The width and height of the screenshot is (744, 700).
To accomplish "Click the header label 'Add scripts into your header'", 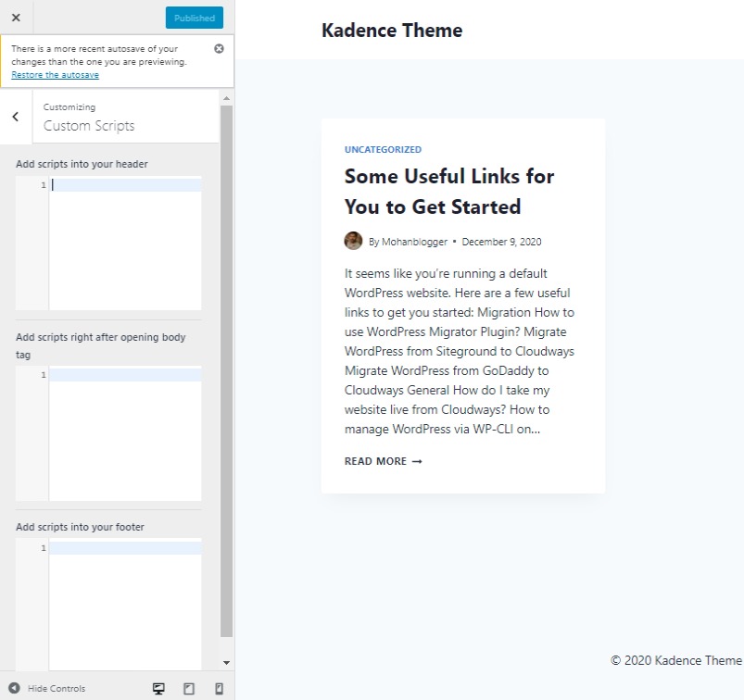I will tap(82, 164).
